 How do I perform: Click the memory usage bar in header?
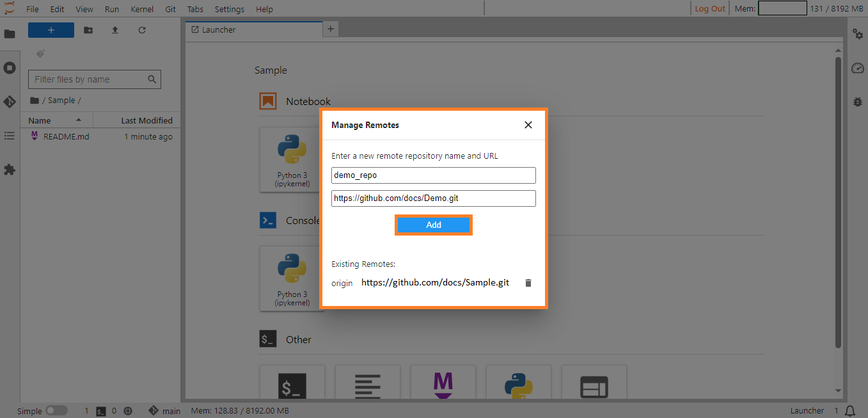coord(782,8)
